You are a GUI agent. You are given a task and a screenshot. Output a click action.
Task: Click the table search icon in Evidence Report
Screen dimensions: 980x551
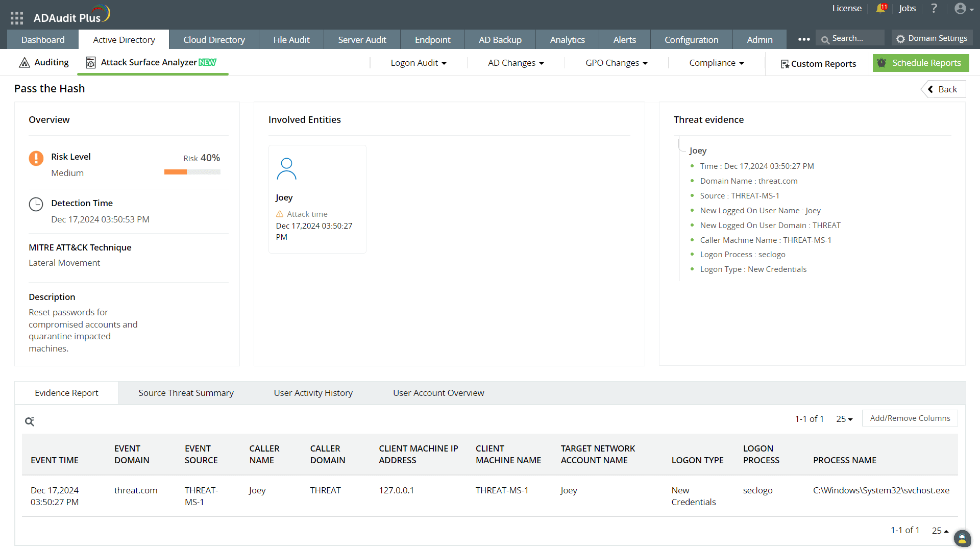pyautogui.click(x=30, y=421)
